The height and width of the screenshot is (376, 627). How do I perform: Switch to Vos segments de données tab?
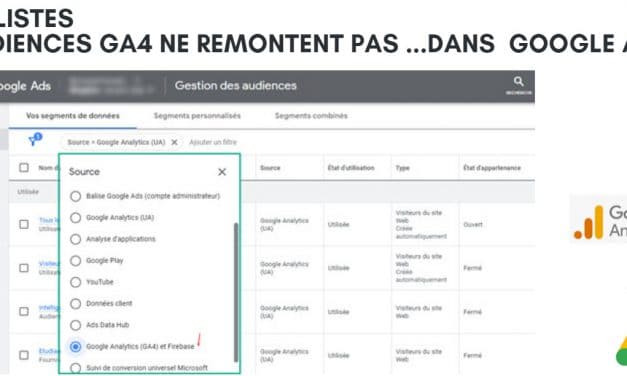[73, 116]
